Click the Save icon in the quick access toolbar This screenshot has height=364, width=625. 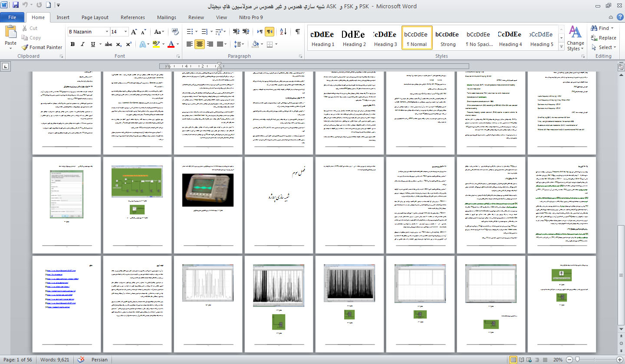[x=16, y=6]
